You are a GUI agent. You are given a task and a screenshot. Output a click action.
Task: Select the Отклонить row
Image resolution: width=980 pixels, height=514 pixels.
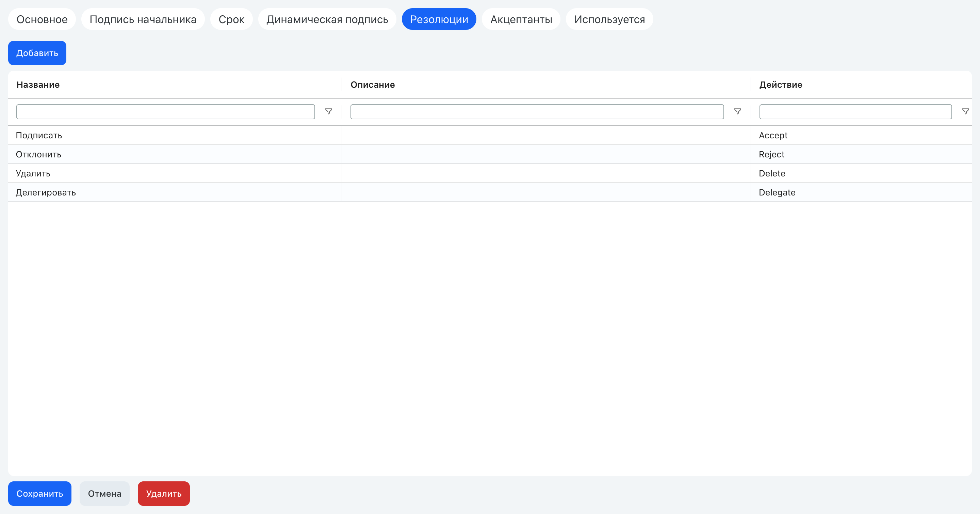[x=490, y=154]
